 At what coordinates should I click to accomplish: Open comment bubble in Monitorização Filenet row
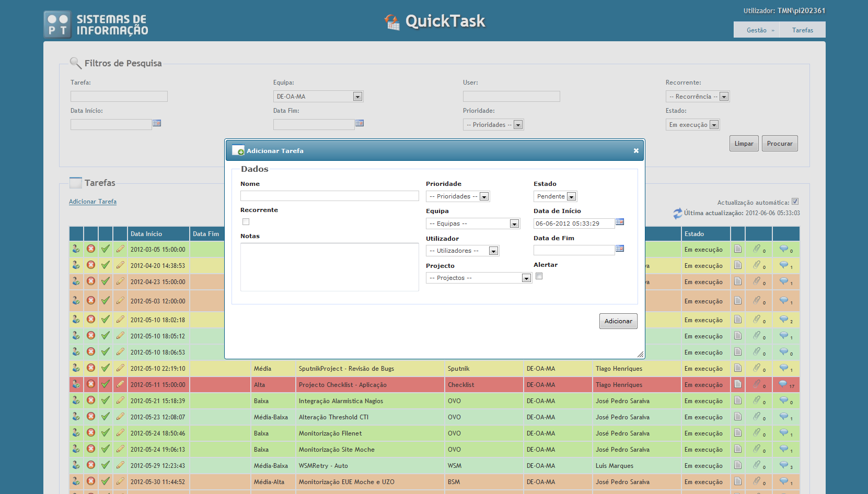pos(784,432)
